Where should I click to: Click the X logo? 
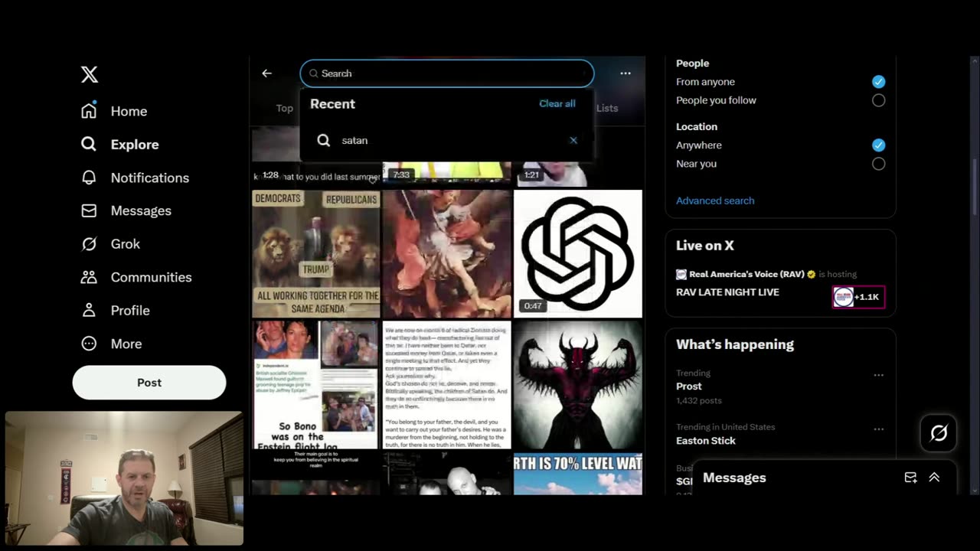tap(90, 74)
